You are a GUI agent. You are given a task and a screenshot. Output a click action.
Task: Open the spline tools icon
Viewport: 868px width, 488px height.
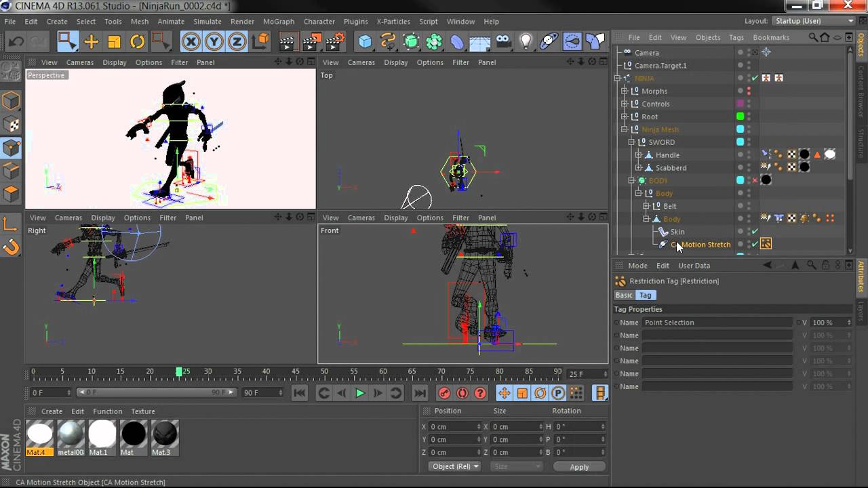pyautogui.click(x=388, y=42)
